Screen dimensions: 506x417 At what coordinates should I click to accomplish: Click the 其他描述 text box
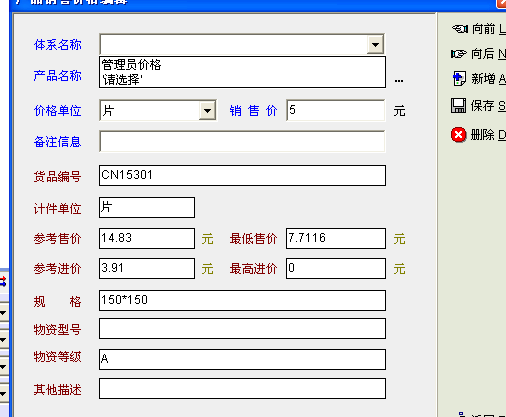tap(242, 388)
